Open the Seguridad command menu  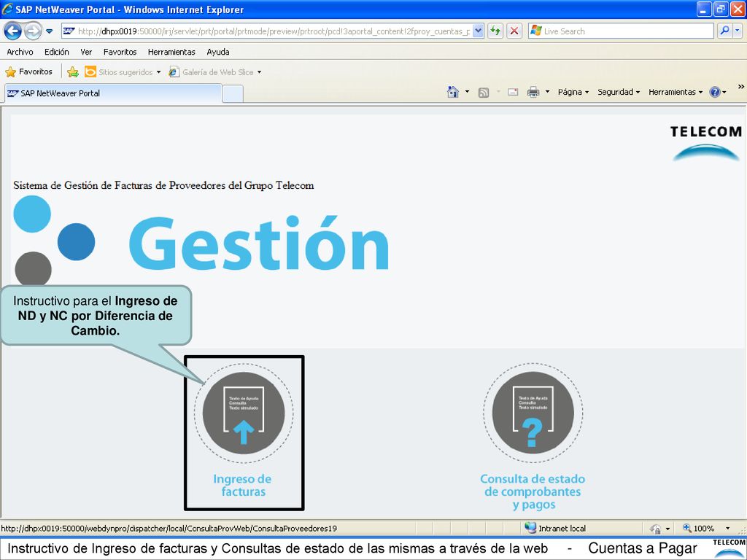pyautogui.click(x=619, y=92)
